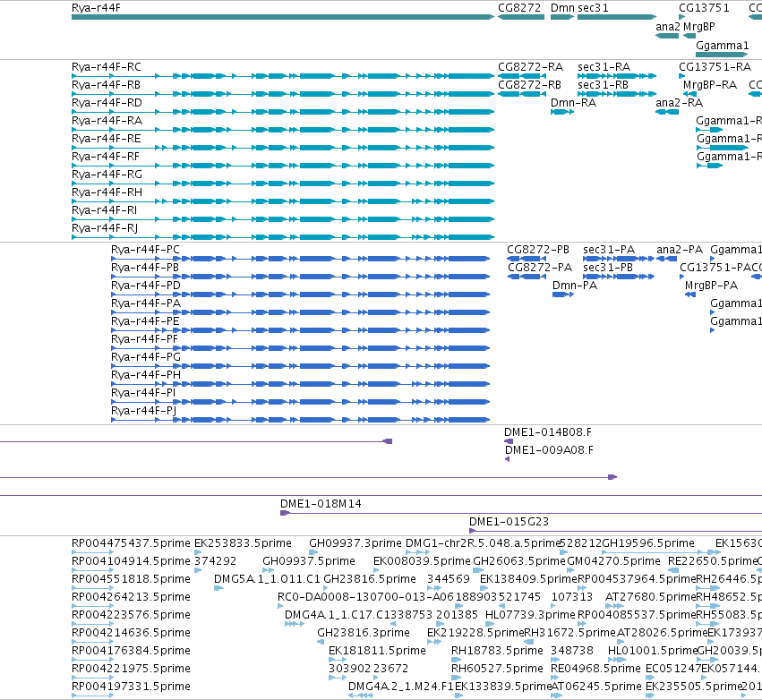
Task: Click EST label EK181811.5prime
Action: pyautogui.click(x=377, y=651)
